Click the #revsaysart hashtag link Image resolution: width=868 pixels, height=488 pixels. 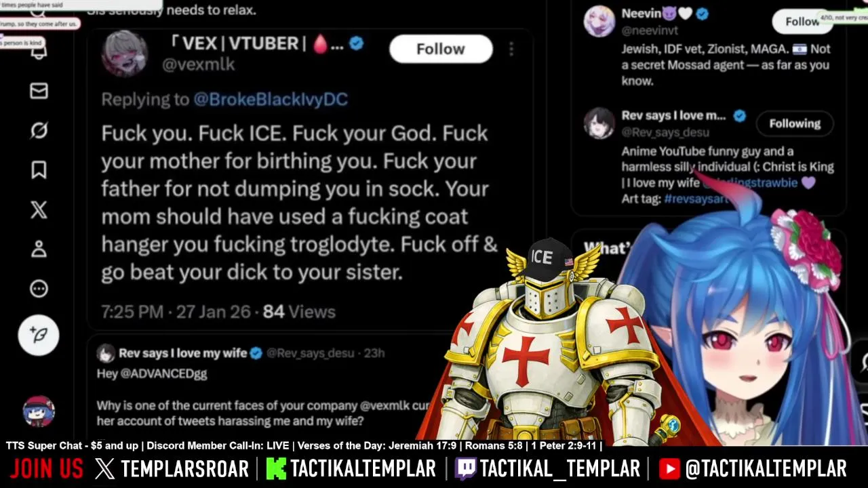pos(696,199)
